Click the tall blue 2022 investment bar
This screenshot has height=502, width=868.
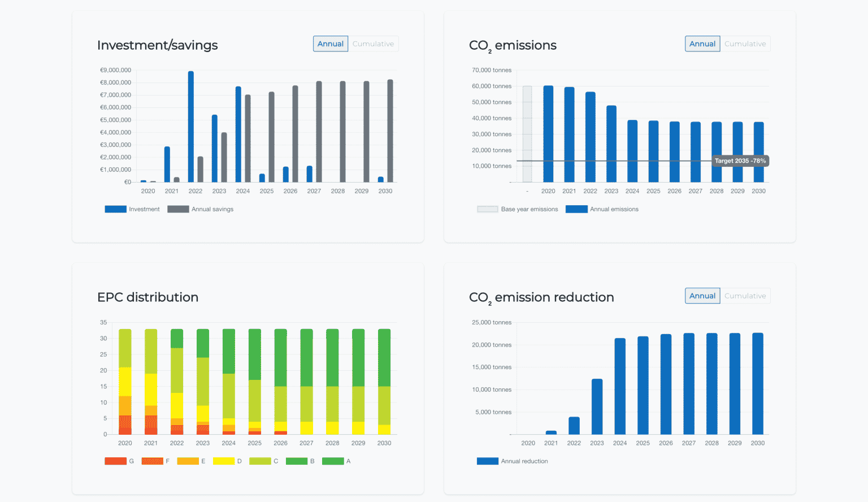191,127
